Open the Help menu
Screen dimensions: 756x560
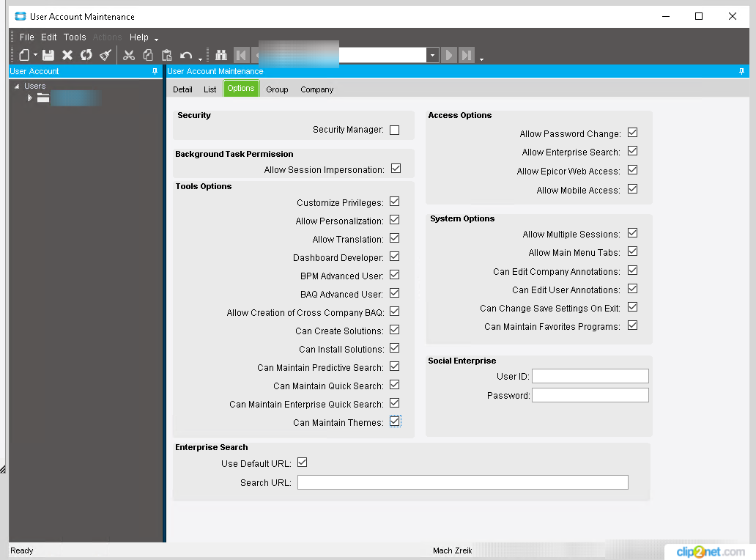click(139, 37)
